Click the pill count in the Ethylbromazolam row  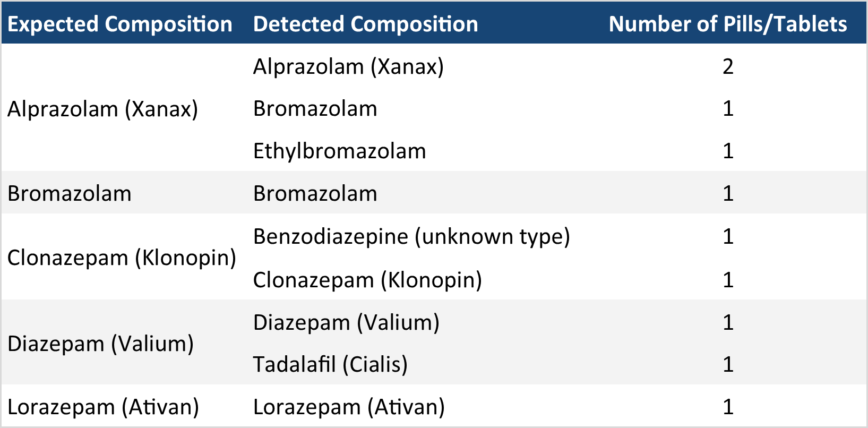click(728, 151)
